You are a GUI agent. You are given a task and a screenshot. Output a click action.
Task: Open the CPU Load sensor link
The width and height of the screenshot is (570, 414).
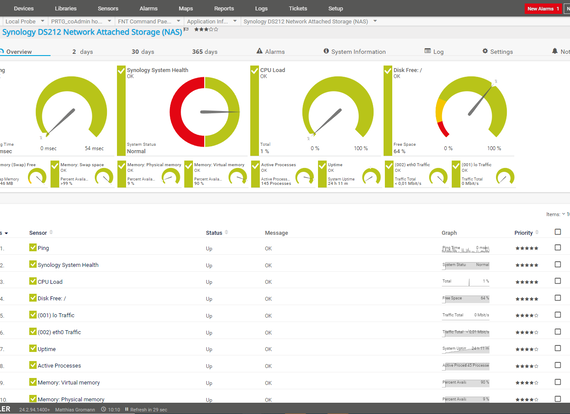[x=50, y=282]
